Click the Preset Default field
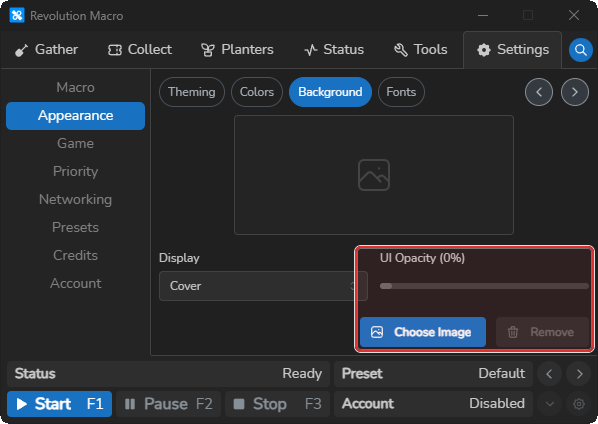 (x=433, y=374)
